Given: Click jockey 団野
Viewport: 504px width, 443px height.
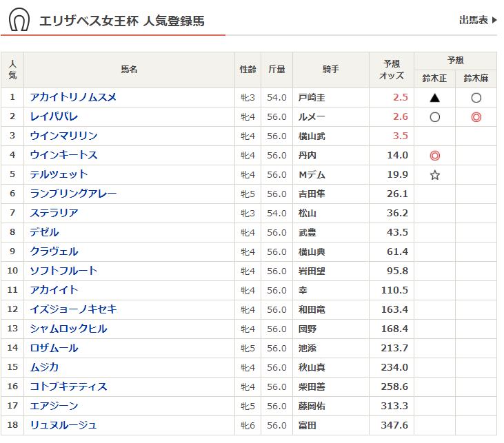Looking at the screenshot, I should click(x=308, y=329).
